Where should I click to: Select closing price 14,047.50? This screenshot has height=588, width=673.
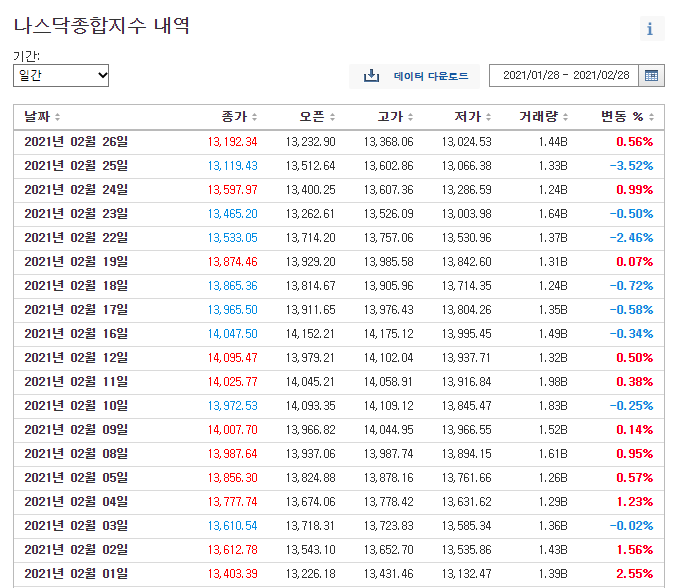click(x=233, y=334)
